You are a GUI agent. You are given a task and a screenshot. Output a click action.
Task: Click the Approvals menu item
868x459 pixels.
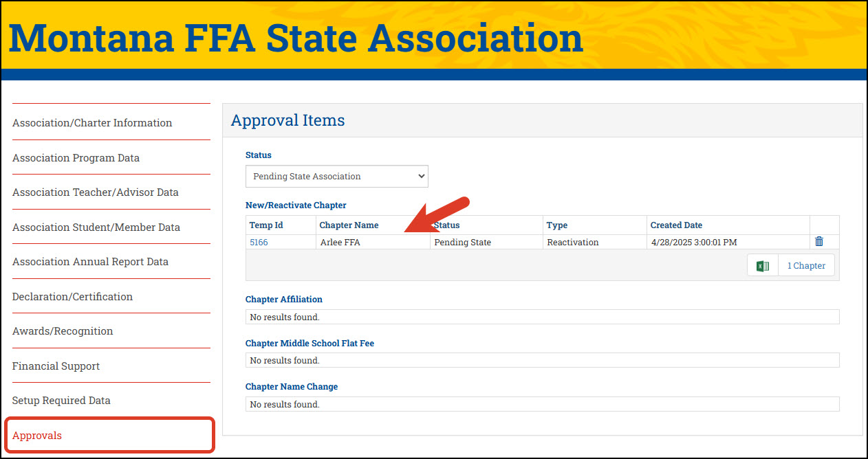(37, 436)
